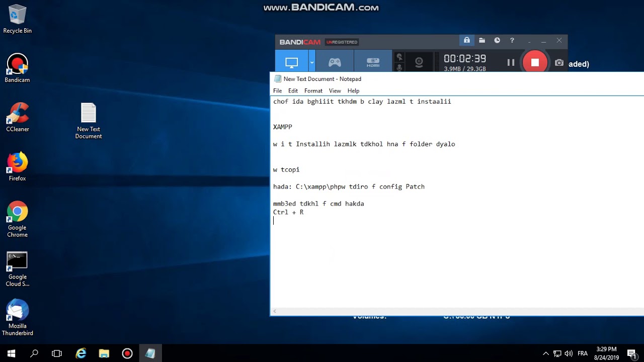Image resolution: width=644 pixels, height=362 pixels.
Task: Open Bandicam help question mark
Action: tap(512, 41)
